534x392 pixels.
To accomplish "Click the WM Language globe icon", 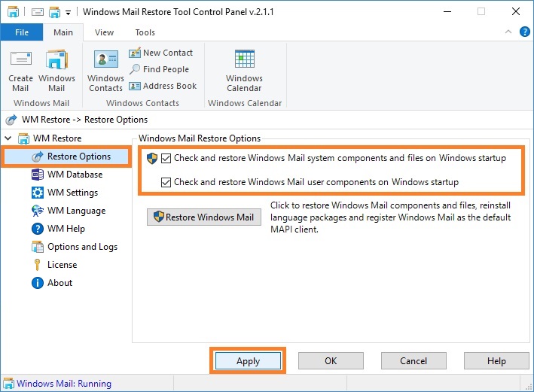I will point(38,211).
